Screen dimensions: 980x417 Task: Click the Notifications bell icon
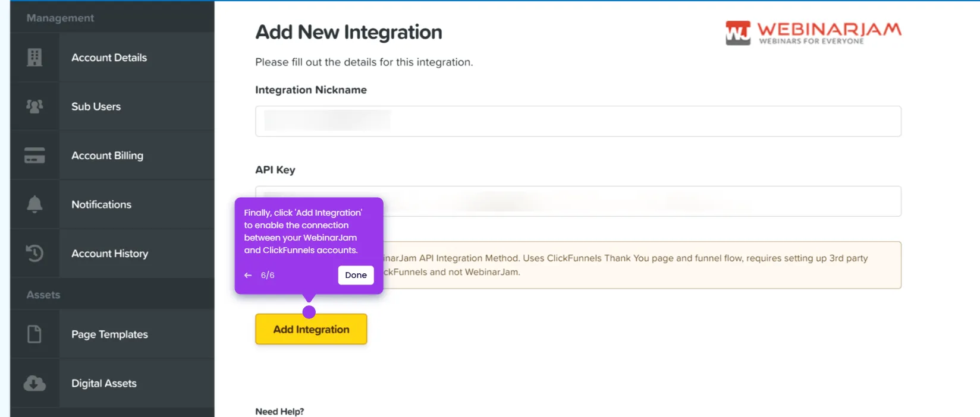click(34, 204)
